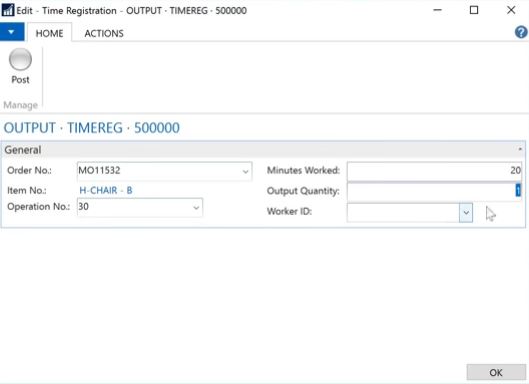This screenshot has width=529, height=384.
Task: Minimize the Time Registration window
Action: click(x=438, y=10)
